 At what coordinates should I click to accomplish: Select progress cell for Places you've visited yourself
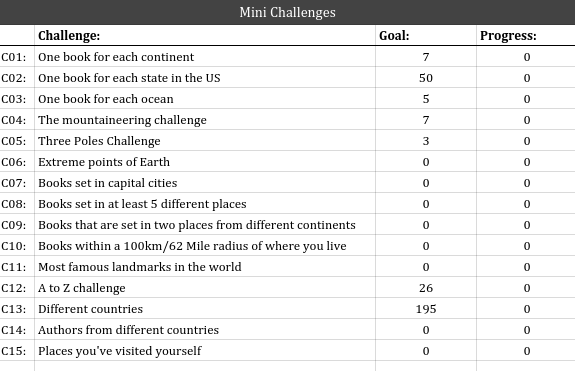tap(526, 351)
